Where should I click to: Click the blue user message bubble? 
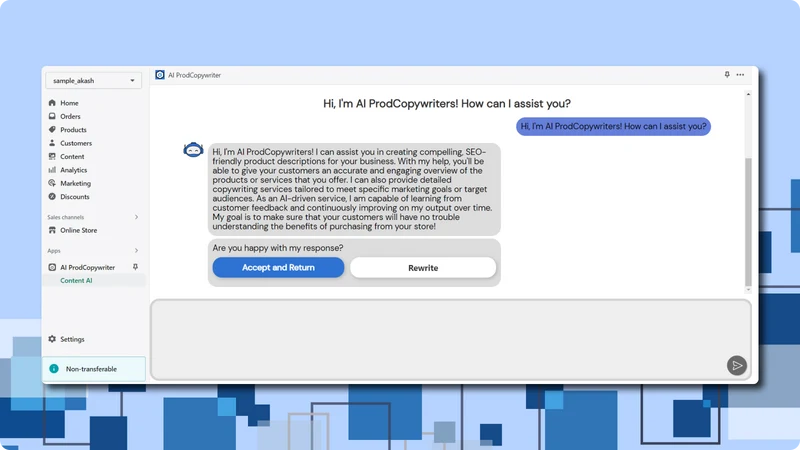click(613, 127)
